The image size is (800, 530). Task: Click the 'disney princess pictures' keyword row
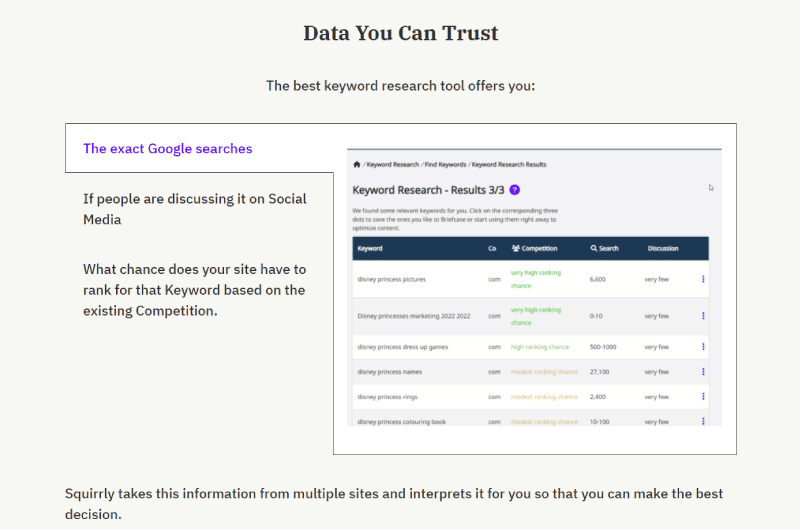530,279
